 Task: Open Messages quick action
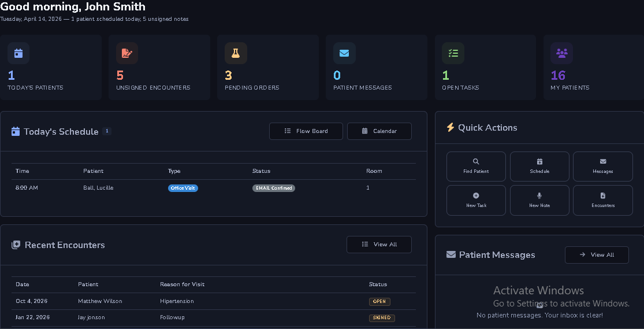[602, 167]
